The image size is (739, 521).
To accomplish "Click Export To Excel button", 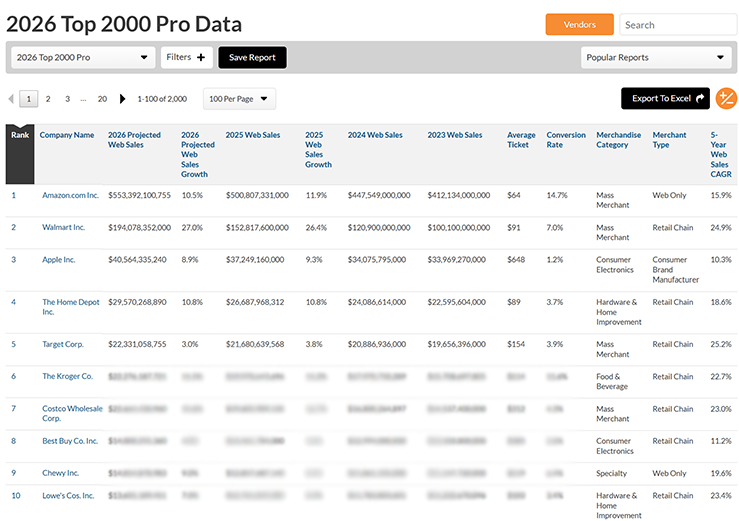I will click(665, 98).
